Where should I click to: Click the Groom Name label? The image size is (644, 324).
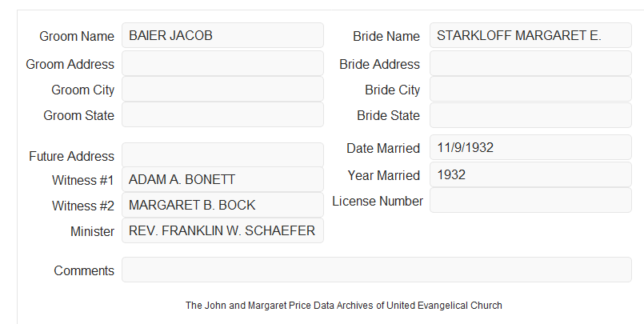77,36
